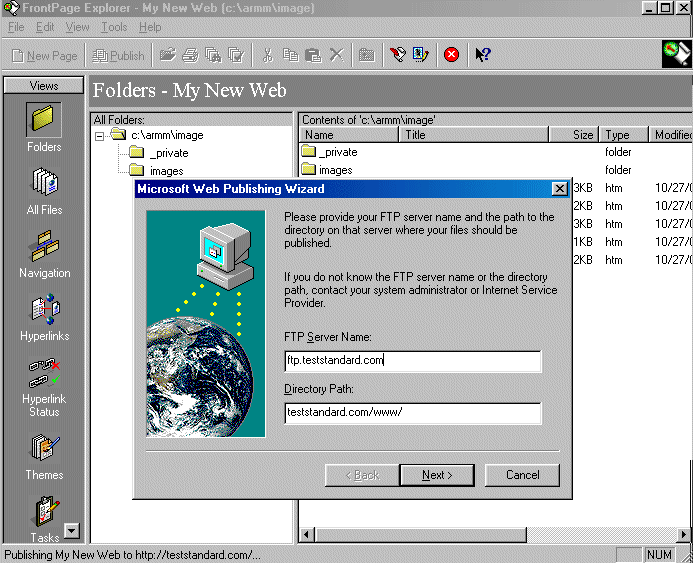Sort contents by Modified column header
This screenshot has width=693, height=563.
[671, 135]
